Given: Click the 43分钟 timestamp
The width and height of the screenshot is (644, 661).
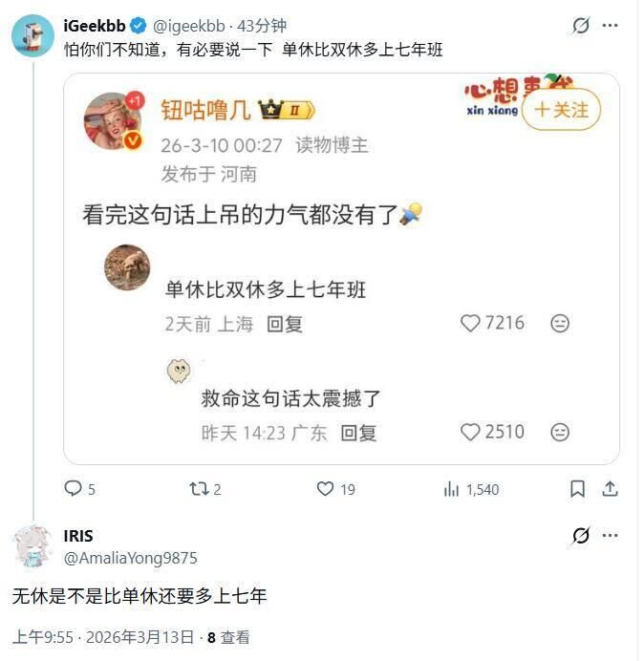Looking at the screenshot, I should tap(262, 26).
